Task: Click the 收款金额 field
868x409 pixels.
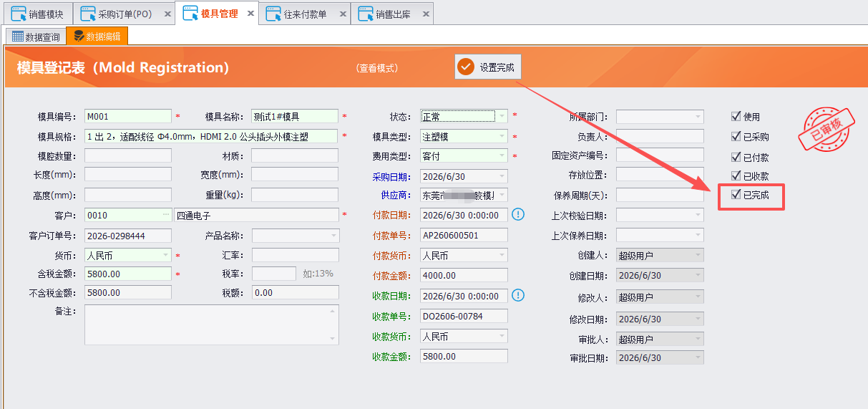Action: (464, 356)
